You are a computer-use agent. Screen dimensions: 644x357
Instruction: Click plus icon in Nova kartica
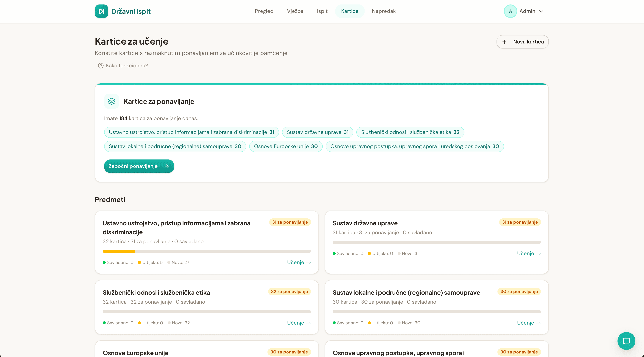click(504, 42)
